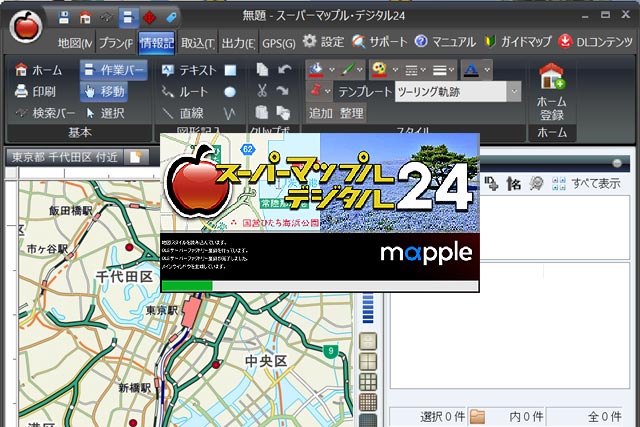
Task: Select the circle shape tool
Action: tap(230, 92)
